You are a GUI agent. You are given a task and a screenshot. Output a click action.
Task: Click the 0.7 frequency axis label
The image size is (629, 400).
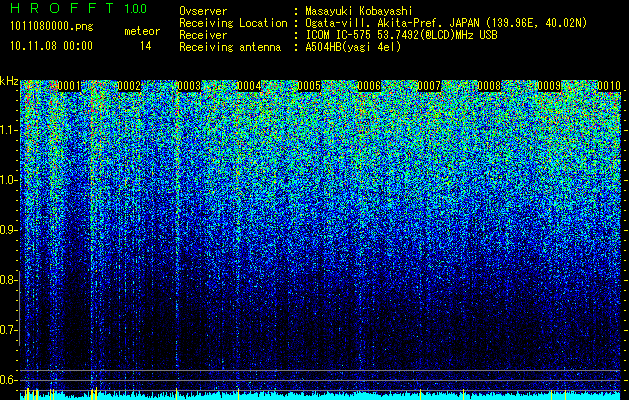(9, 330)
